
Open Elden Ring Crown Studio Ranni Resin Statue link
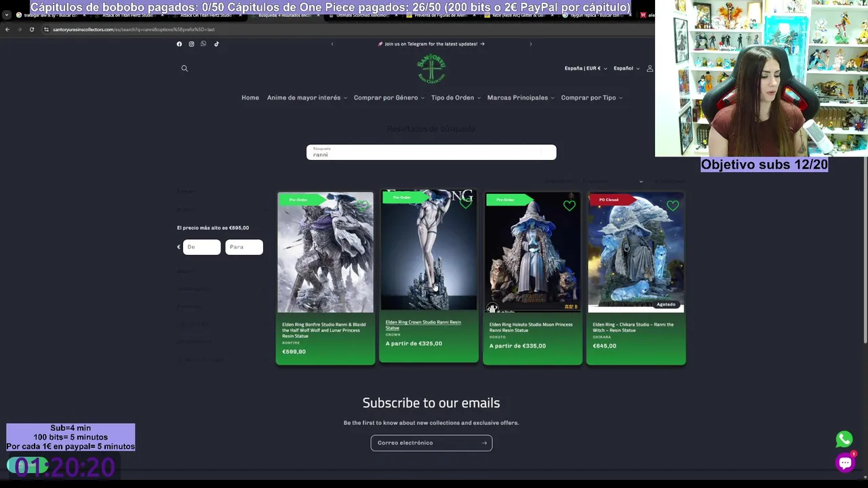pos(423,325)
